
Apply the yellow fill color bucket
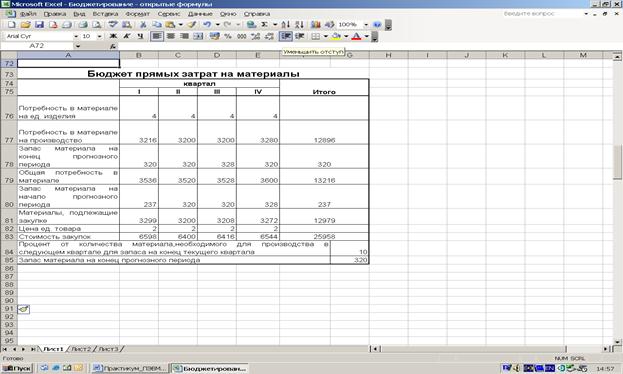coord(337,36)
